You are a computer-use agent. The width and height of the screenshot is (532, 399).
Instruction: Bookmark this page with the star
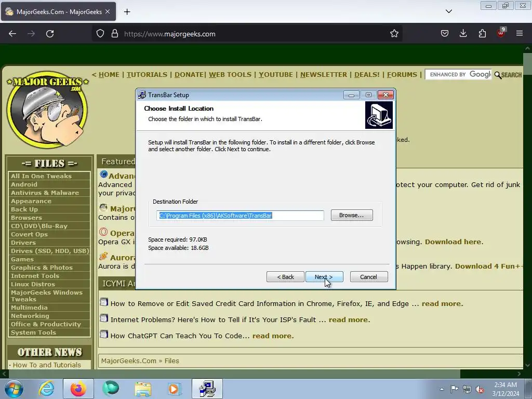point(394,34)
